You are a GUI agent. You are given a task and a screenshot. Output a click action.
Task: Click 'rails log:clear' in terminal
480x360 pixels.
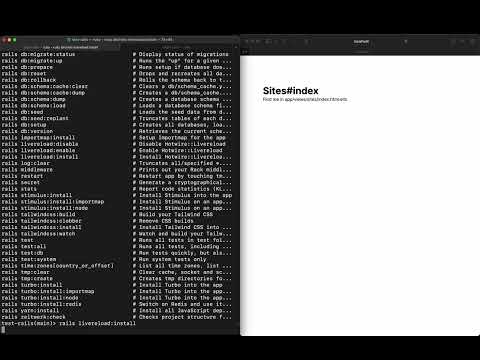pos(26,163)
